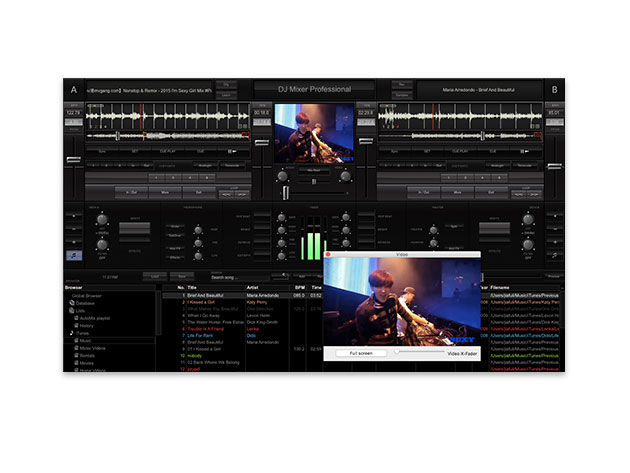Close the Video window with the red button

(x=328, y=254)
